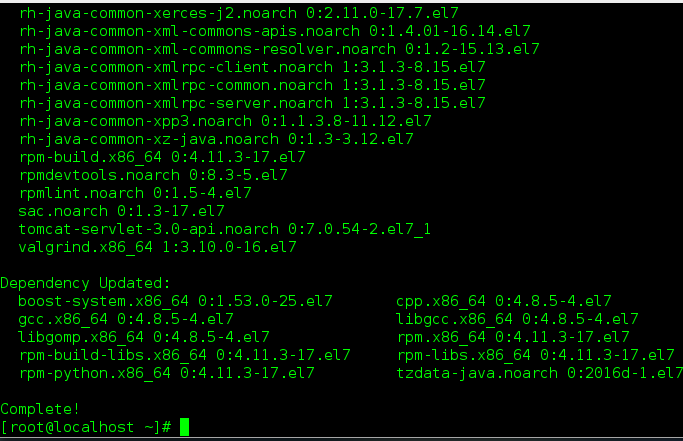This screenshot has height=441, width=683.
Task: Click the tomcat-servlet-3.0-api.noarch line
Action: tap(225, 229)
